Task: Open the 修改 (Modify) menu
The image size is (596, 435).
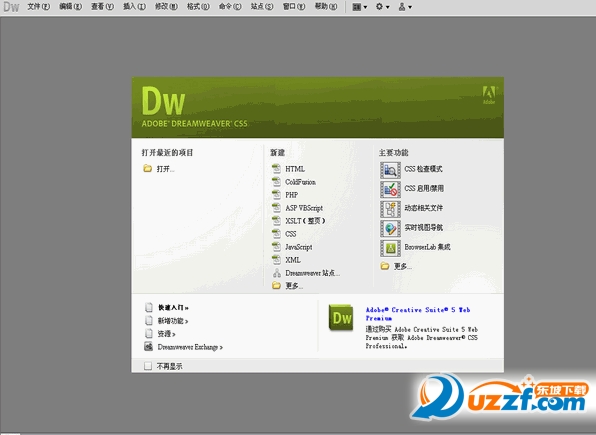Action: pos(166,6)
